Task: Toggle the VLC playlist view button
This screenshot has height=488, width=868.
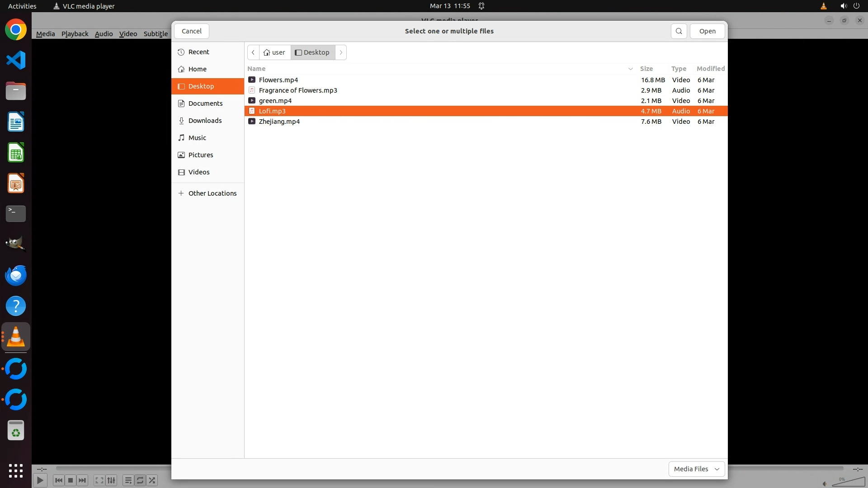Action: click(x=128, y=480)
